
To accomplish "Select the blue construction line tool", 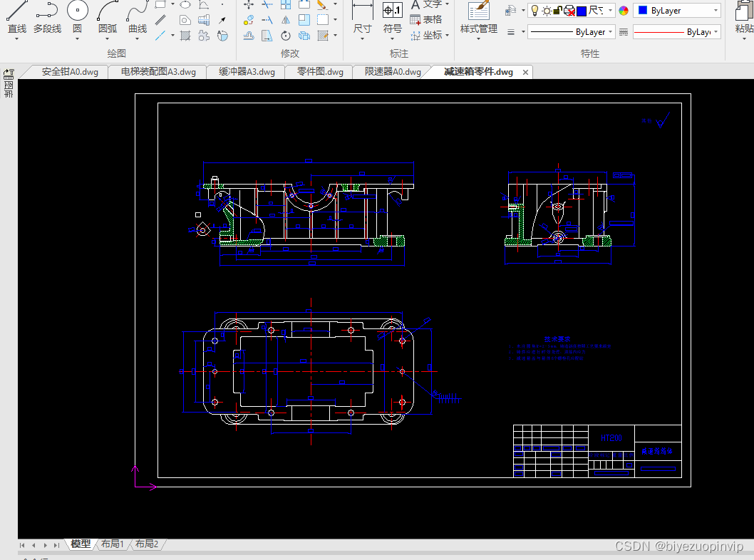I will click(160, 35).
